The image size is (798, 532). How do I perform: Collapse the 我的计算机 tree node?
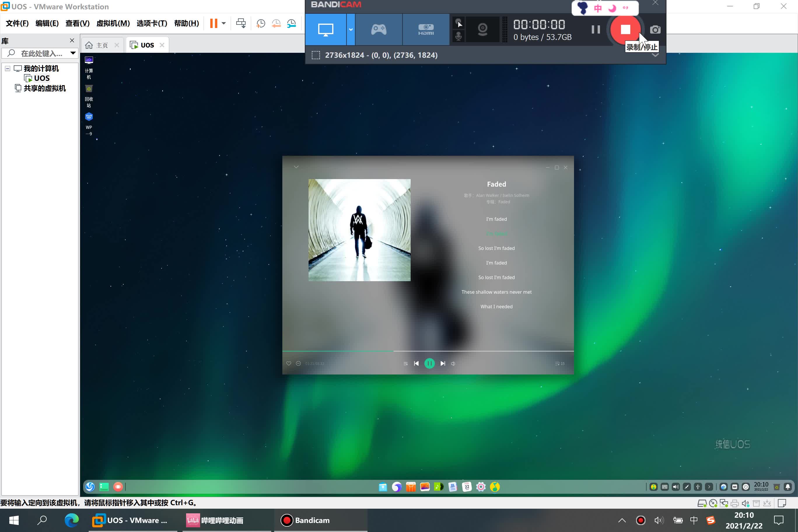point(8,69)
